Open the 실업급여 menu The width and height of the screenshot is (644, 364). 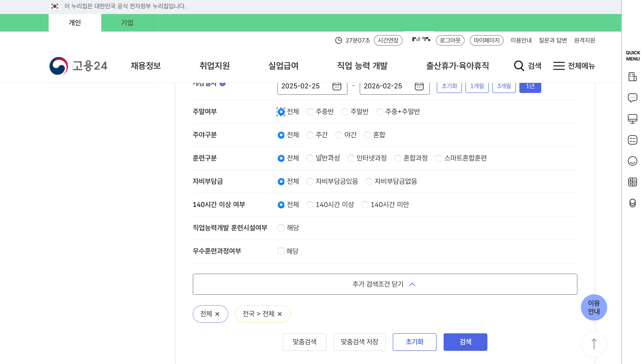tap(283, 66)
